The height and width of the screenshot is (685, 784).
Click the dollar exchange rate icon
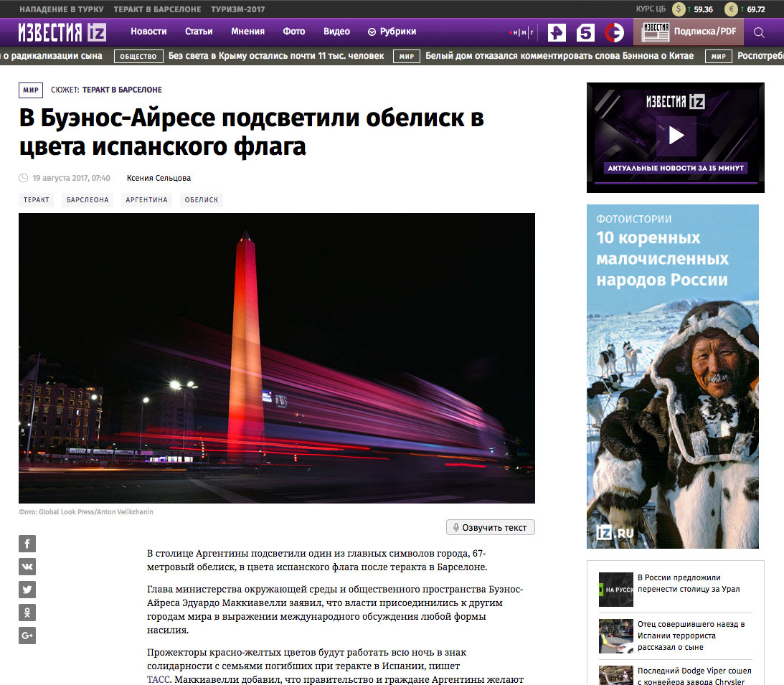(x=679, y=9)
